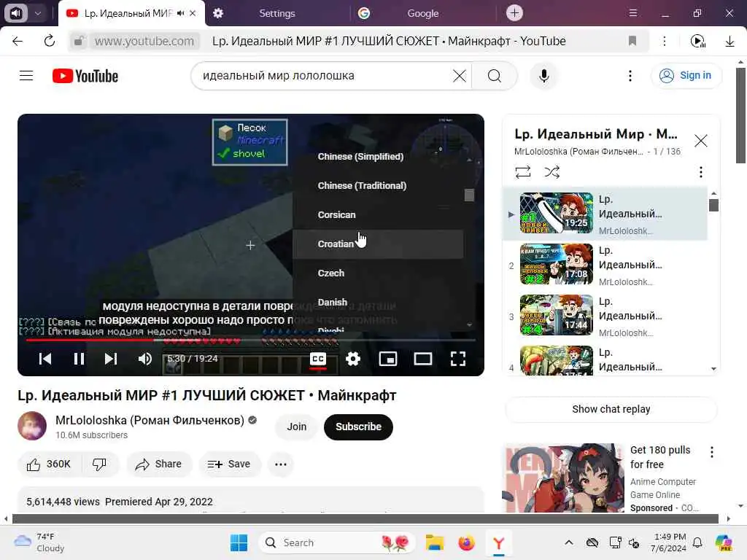Enable miniplayer mode
747x560 pixels.
tap(388, 359)
